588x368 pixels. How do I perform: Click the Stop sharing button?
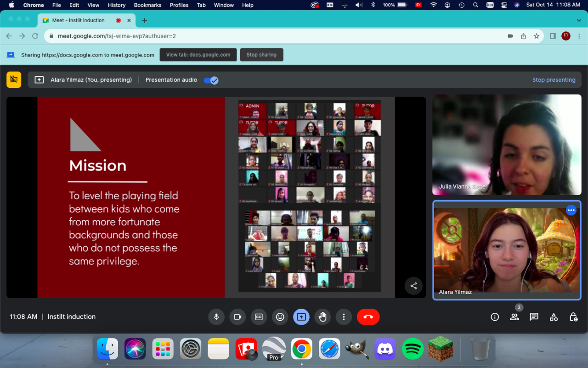(x=261, y=55)
